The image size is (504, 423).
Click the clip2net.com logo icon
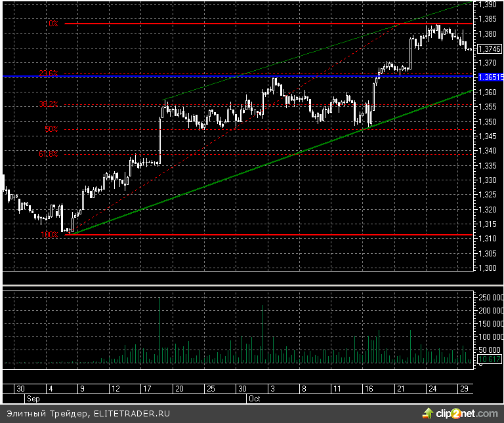click(428, 413)
